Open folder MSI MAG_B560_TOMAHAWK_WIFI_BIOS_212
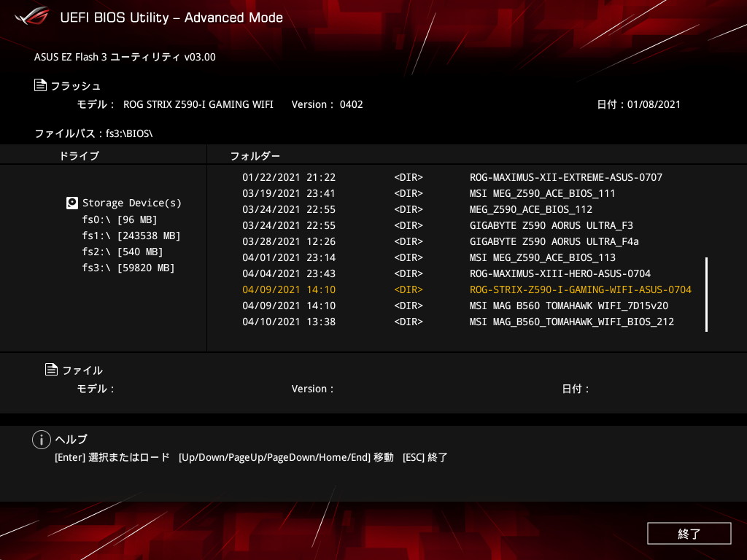Viewport: 747px width, 560px height. [x=572, y=322]
